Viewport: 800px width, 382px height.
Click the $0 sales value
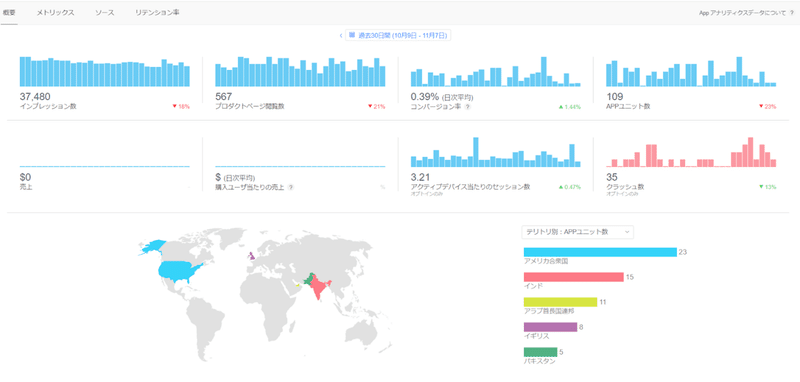coord(25,177)
